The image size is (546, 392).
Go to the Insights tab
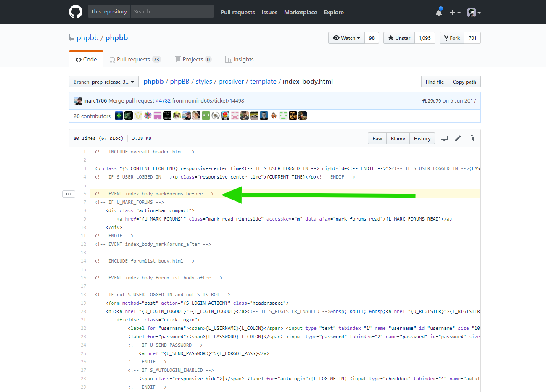pos(239,59)
